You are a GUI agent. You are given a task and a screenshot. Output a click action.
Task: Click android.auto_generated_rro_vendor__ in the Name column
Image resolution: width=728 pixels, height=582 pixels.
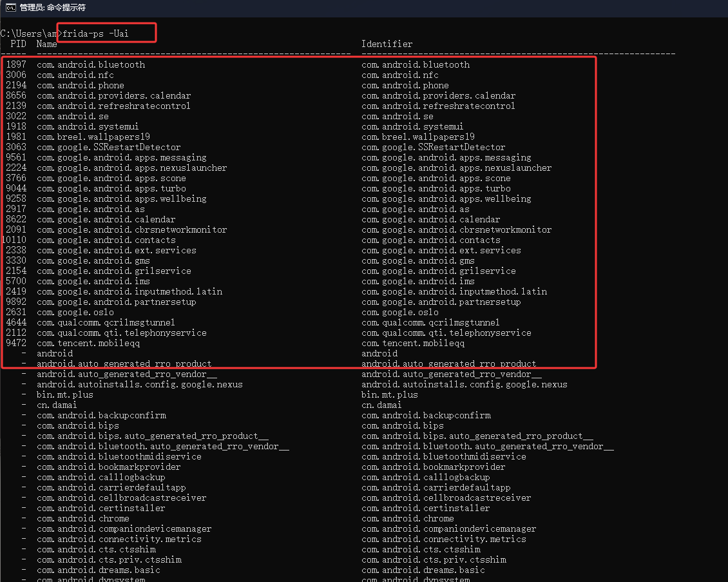(127, 374)
